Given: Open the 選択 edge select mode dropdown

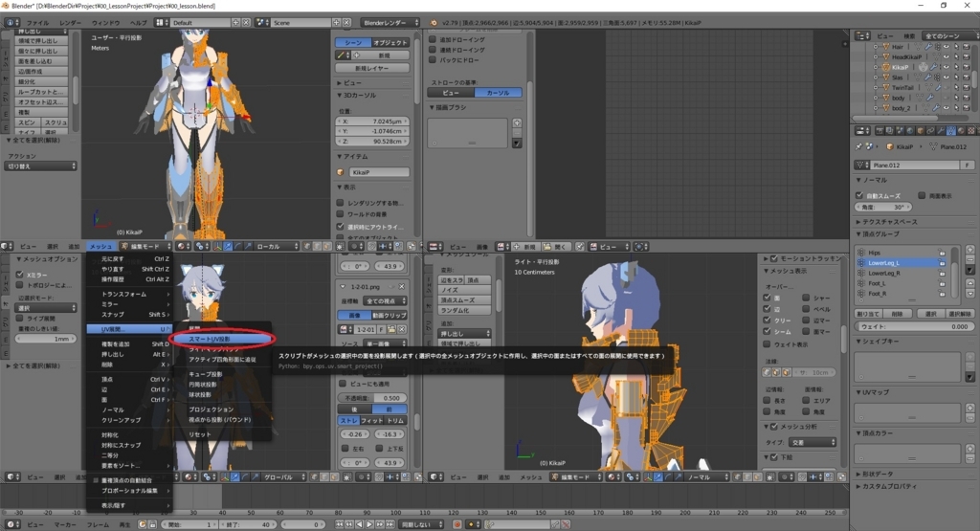Looking at the screenshot, I should (46, 307).
